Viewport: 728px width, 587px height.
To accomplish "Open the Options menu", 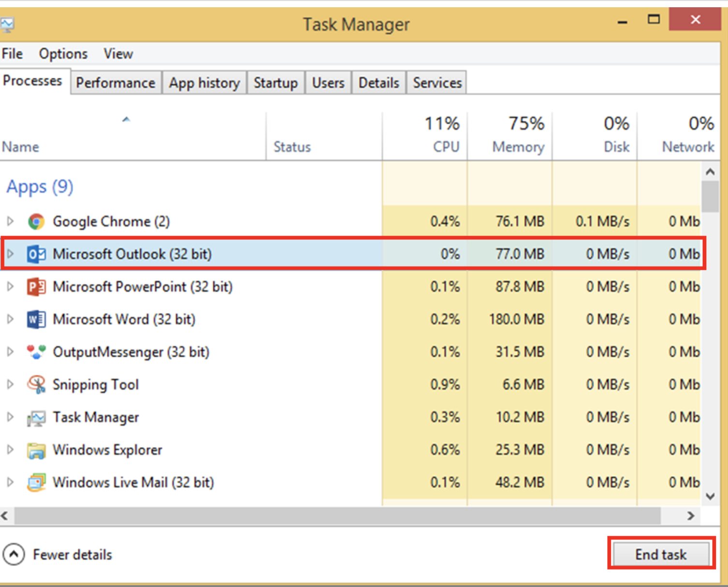I will (x=63, y=54).
